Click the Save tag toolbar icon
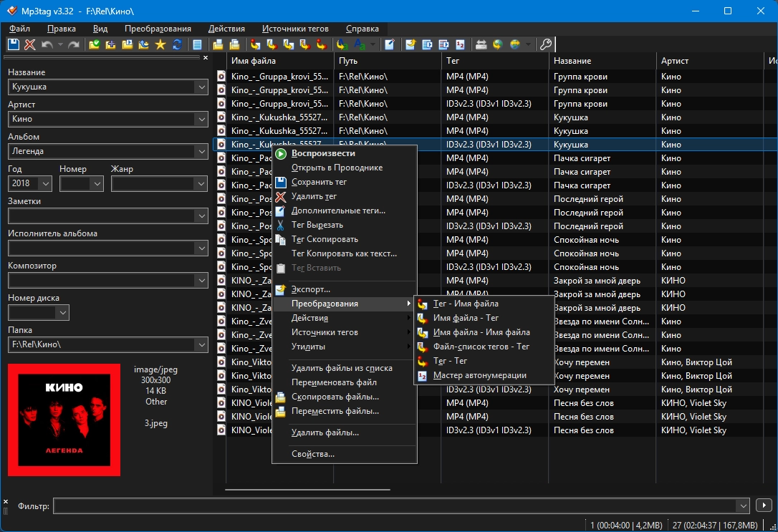778x532 pixels. pos(14,44)
